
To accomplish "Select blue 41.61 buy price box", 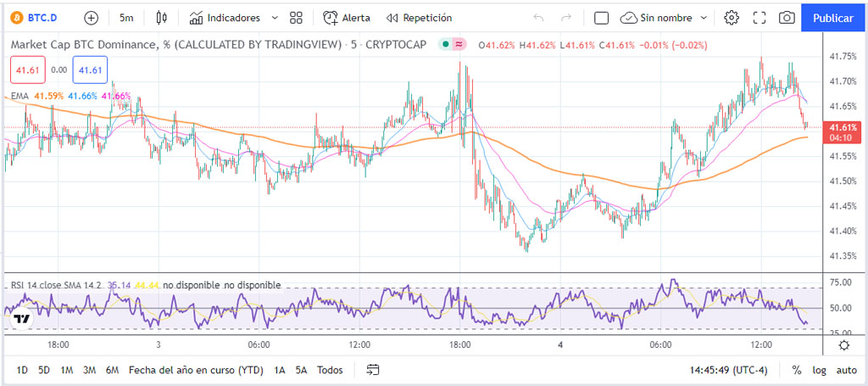I will pyautogui.click(x=90, y=70).
